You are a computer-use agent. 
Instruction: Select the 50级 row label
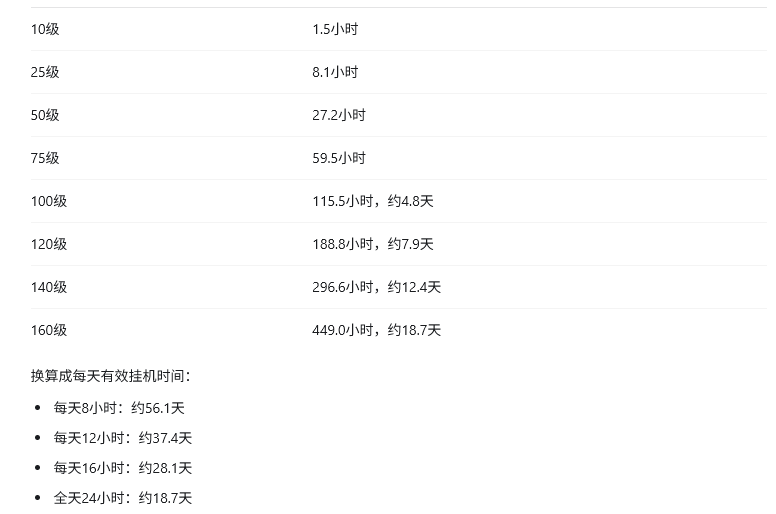45,115
